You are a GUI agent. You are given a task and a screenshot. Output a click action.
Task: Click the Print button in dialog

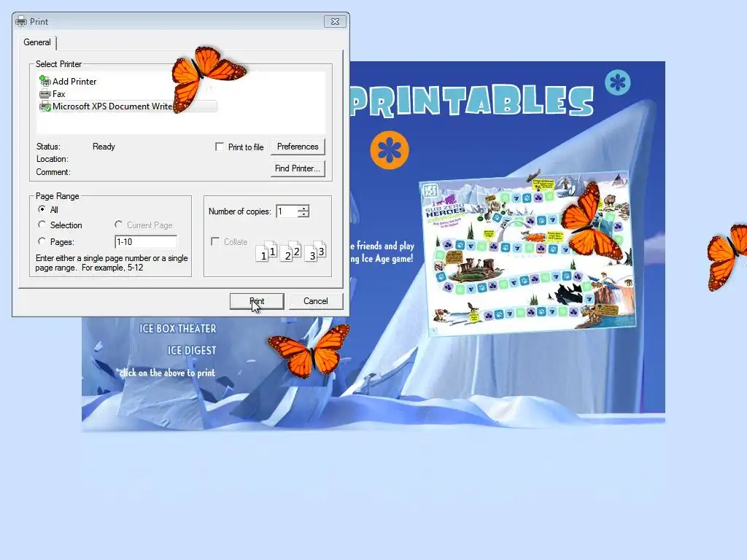coord(257,301)
